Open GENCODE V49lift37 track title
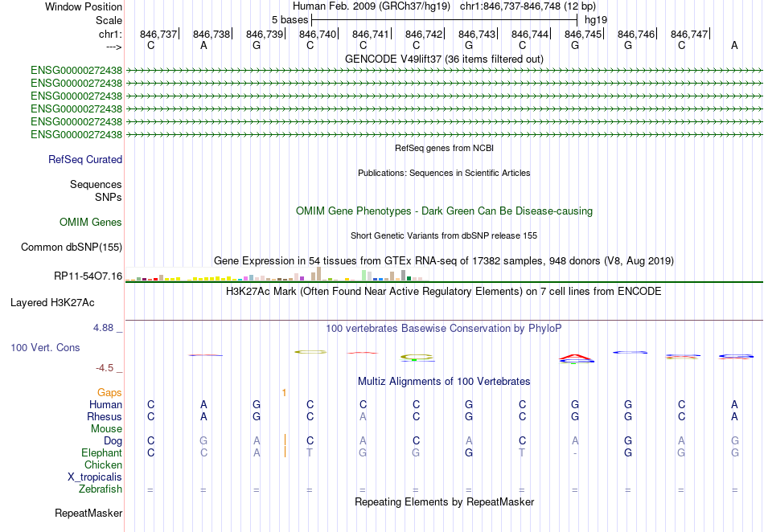This screenshot has height=532, width=764. pos(444,59)
